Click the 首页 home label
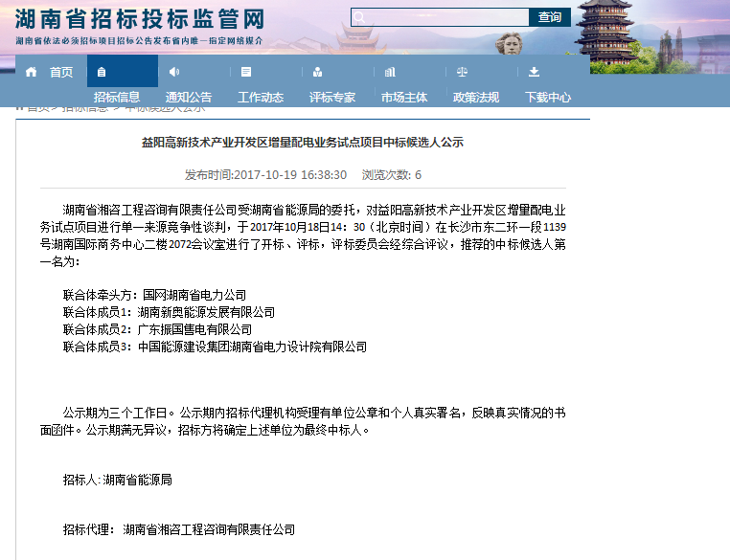 [x=61, y=72]
